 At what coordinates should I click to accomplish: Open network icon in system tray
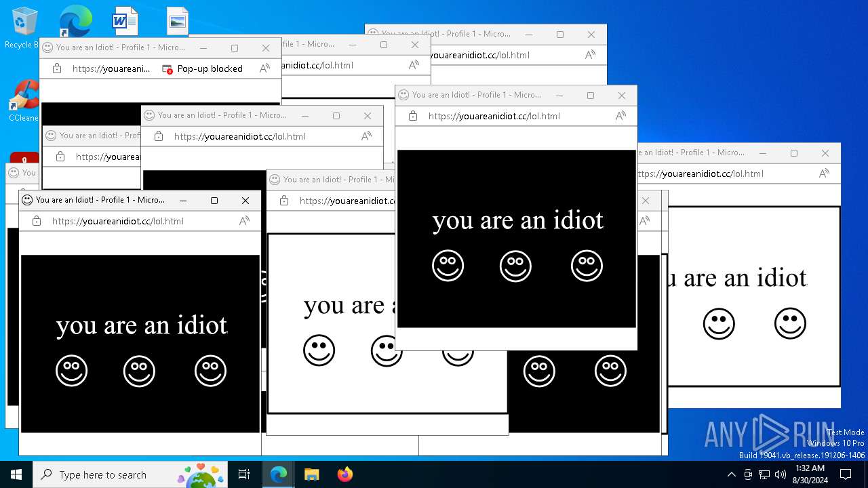tap(764, 474)
